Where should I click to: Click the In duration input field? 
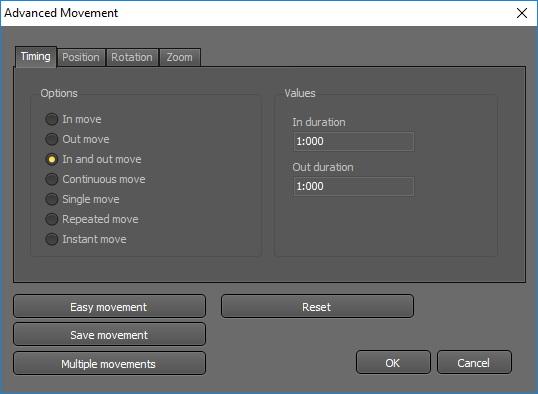click(354, 141)
